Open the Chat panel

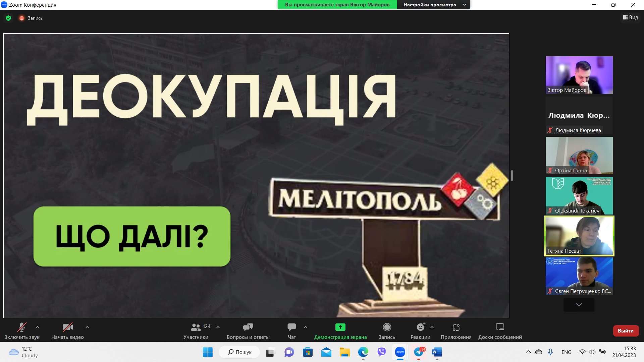pos(291,327)
